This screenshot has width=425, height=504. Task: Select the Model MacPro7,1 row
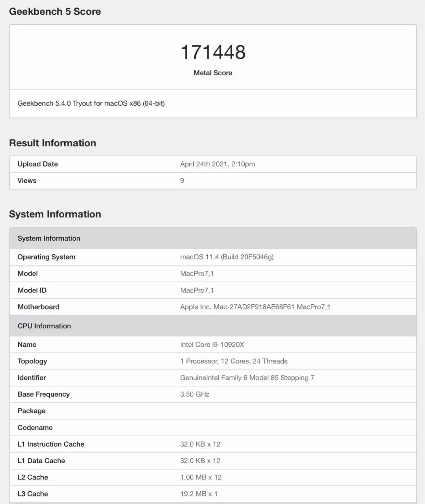198,274
